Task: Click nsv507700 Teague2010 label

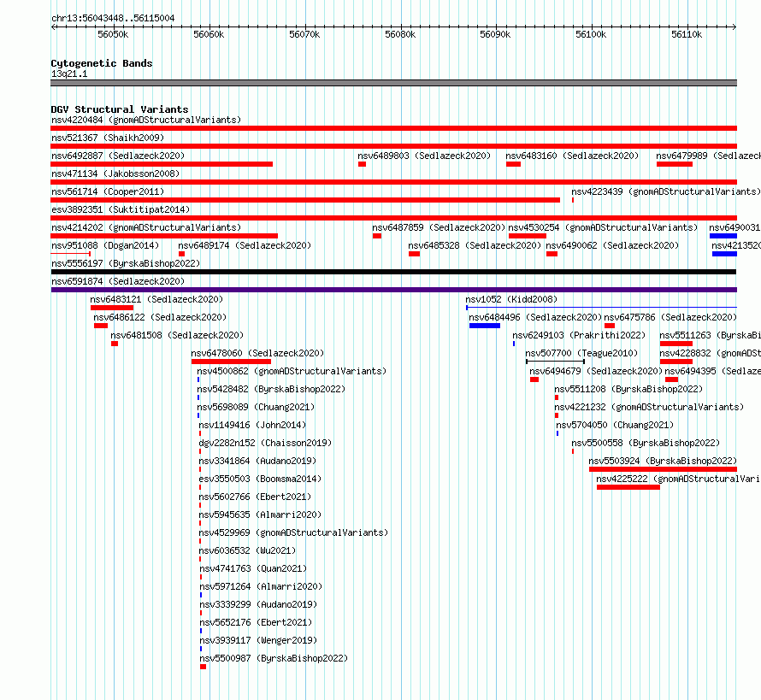Action: [581, 353]
